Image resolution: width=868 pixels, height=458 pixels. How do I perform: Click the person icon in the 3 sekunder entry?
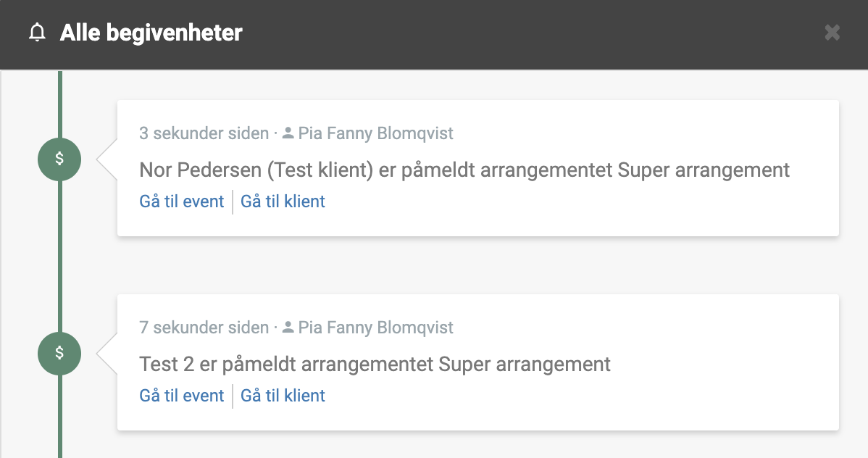pyautogui.click(x=288, y=133)
